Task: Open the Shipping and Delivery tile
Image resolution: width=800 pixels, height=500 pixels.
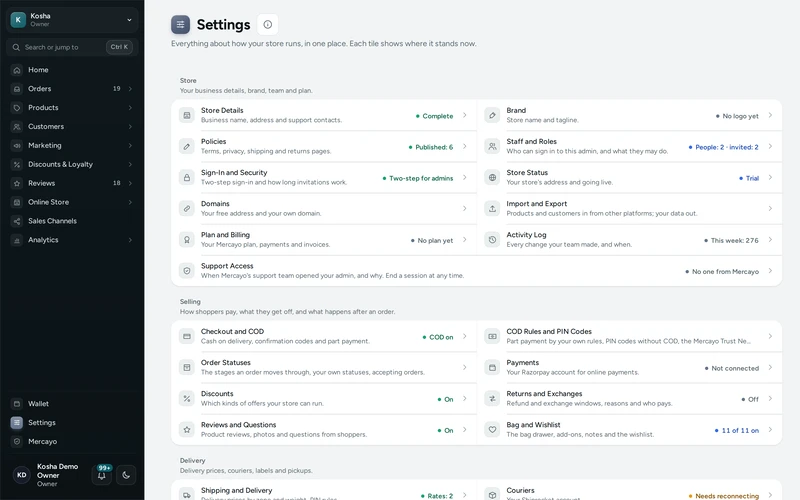Action: [x=324, y=491]
